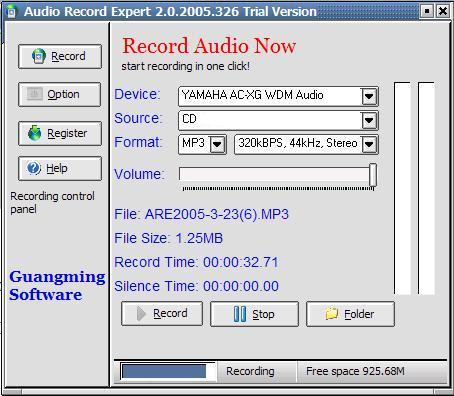
Task: Click the app icon in the title bar
Action: tap(11, 11)
